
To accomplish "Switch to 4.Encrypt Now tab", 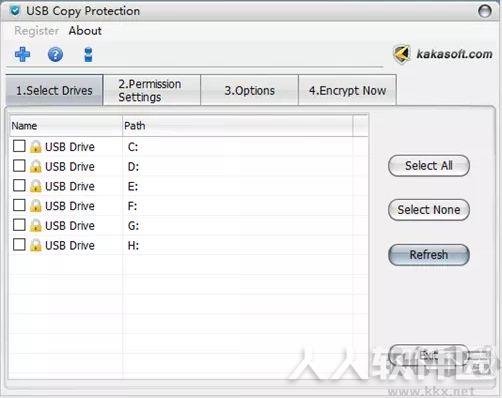I will 347,90.
